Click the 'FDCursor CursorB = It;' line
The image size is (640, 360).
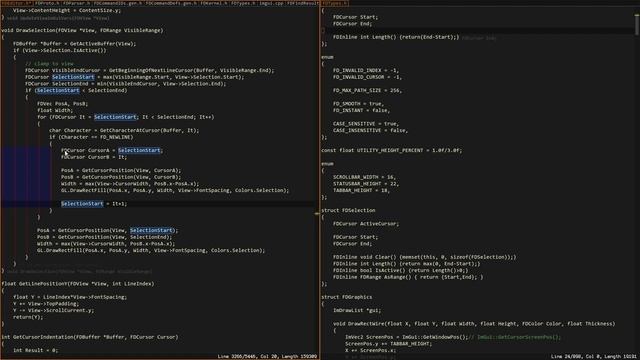94,157
